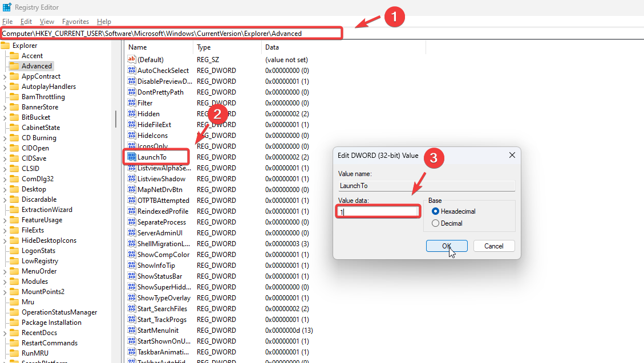
Task: Sort values by the Name column header
Action: coord(159,47)
